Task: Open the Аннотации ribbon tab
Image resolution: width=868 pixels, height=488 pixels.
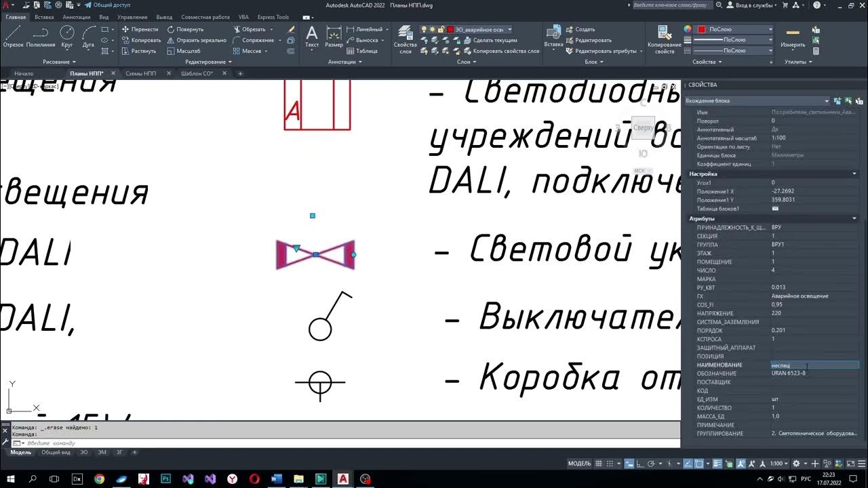Action: tap(76, 17)
